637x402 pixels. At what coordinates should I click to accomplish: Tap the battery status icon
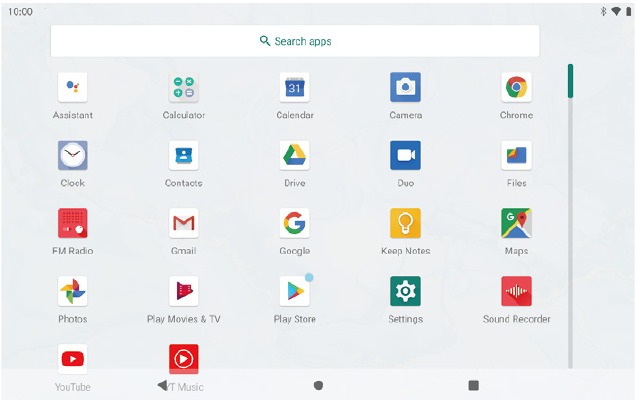628,11
